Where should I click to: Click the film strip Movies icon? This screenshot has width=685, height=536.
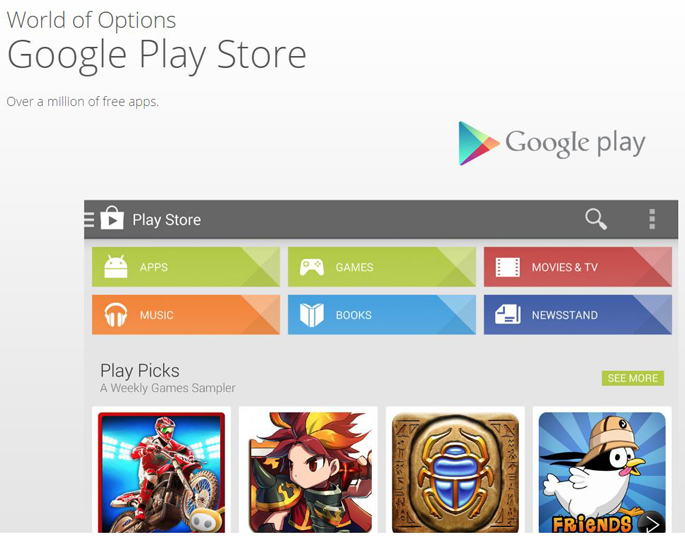508,267
